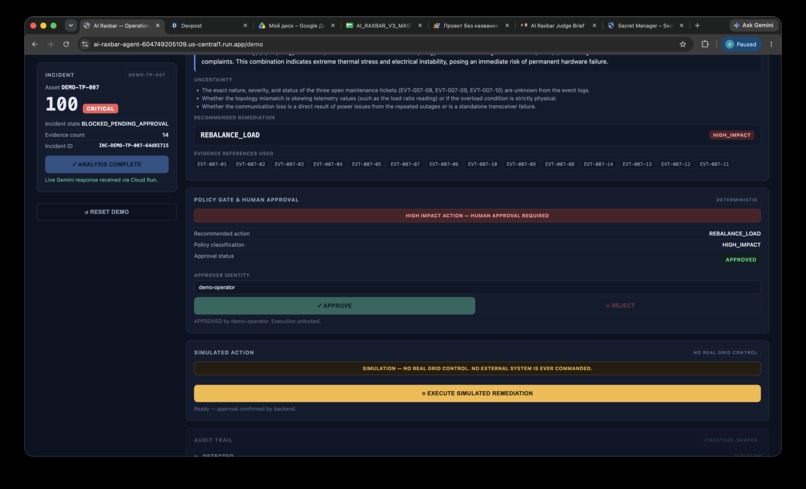Close the AI_RAXBAR_V3_MAST tab
The width and height of the screenshot is (806, 489).
[420, 25]
